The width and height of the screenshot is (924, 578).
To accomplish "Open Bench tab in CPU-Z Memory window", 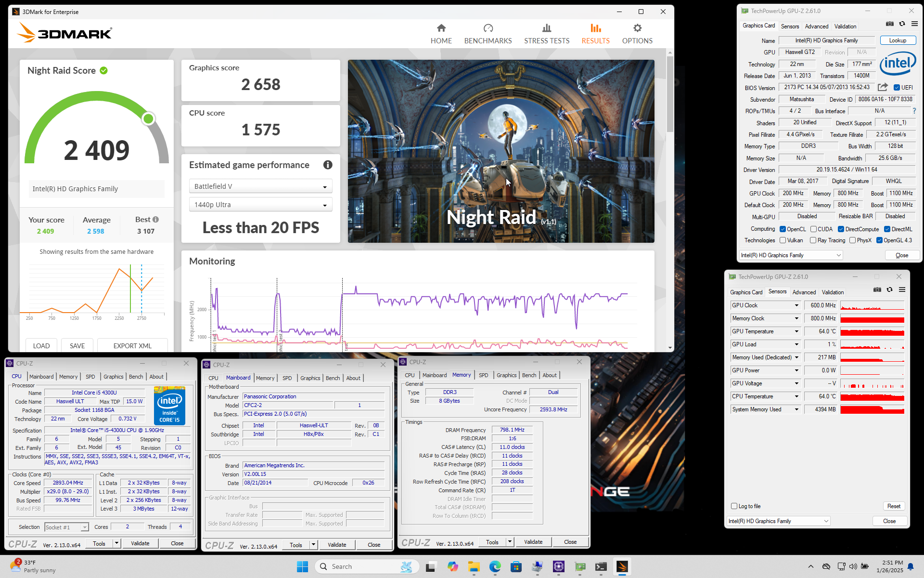I will click(529, 375).
